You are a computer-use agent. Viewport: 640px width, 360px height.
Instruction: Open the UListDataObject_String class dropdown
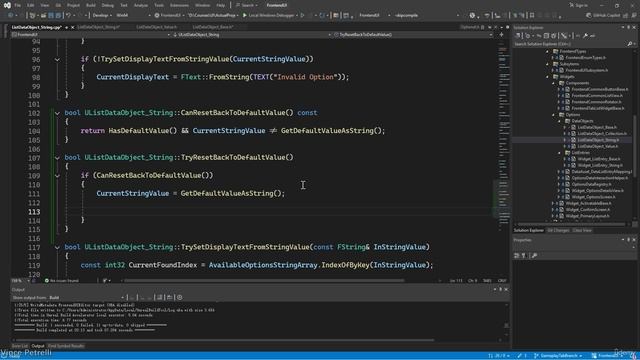(x=251, y=35)
